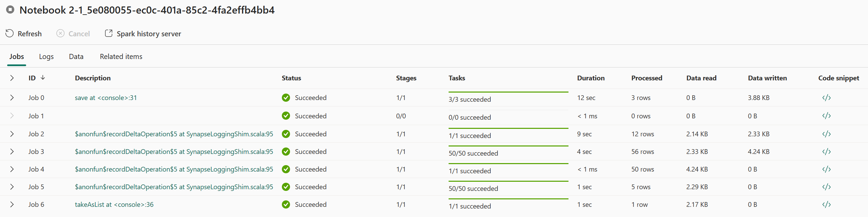
Task: Sort by ID column arrow
Action: coord(43,78)
